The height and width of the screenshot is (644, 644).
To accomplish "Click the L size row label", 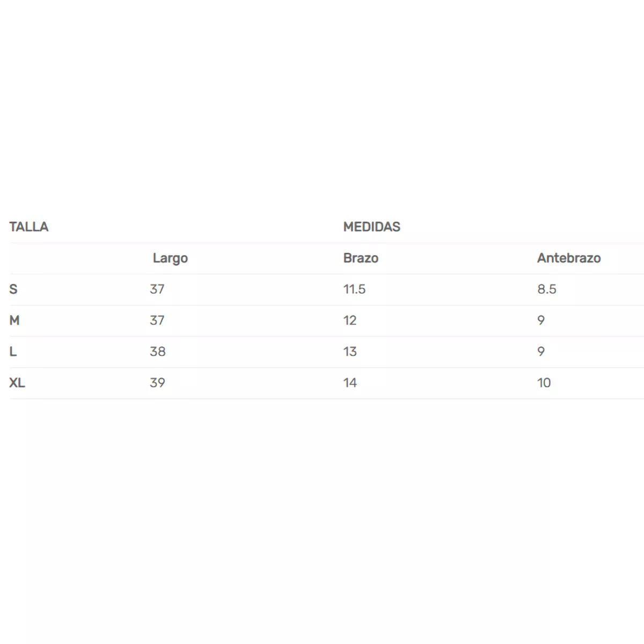I will (13, 352).
